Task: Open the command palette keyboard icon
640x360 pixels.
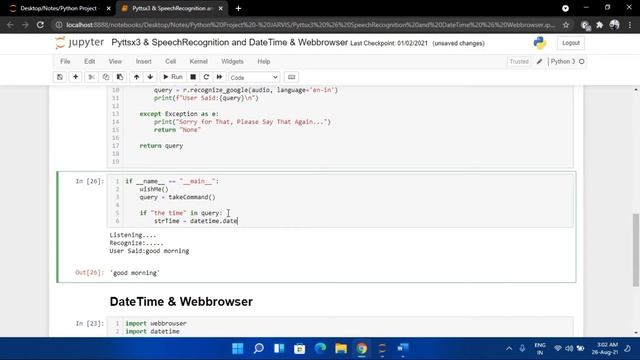Action: click(291, 77)
